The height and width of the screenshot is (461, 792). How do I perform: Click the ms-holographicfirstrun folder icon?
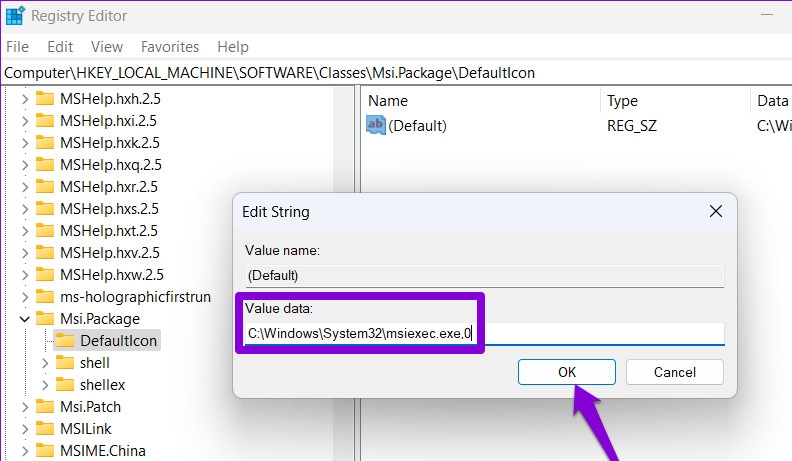(x=45, y=297)
